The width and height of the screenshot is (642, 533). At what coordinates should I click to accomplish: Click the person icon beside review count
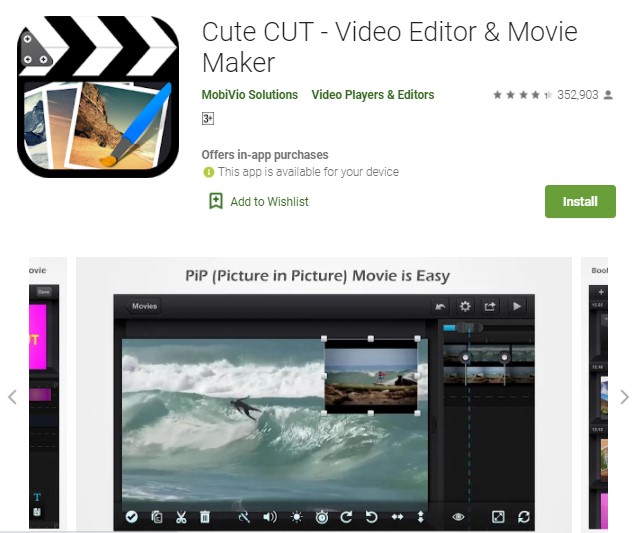[608, 95]
